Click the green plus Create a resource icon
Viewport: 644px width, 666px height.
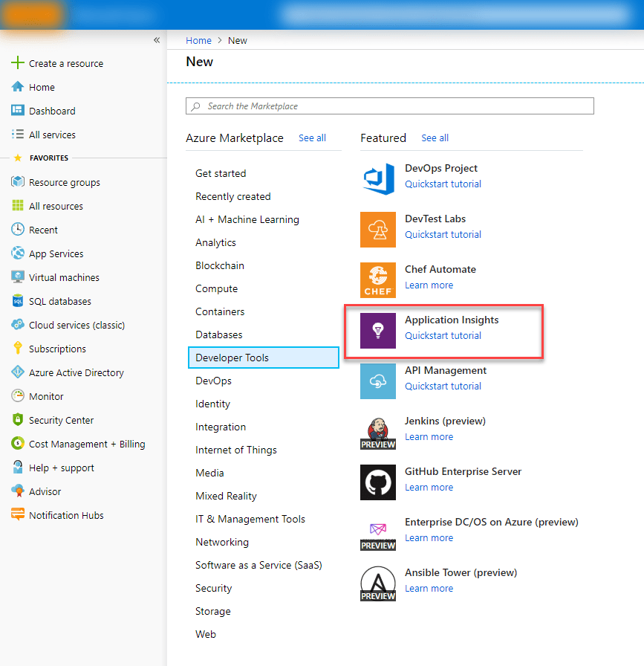pos(17,63)
